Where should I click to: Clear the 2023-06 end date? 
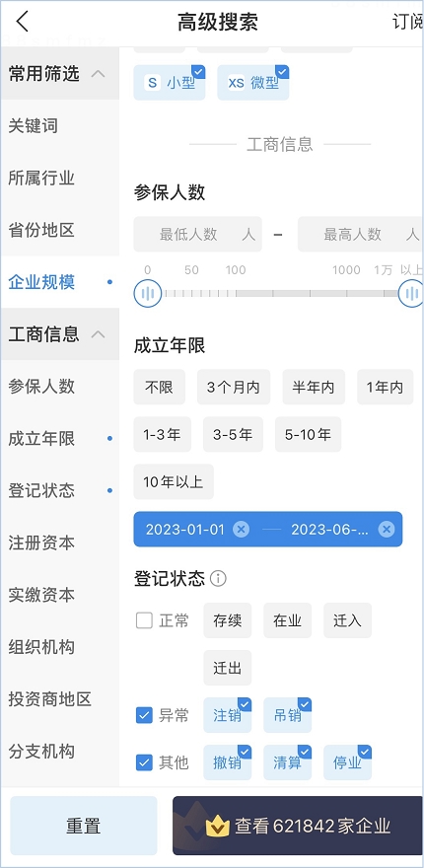point(387,530)
